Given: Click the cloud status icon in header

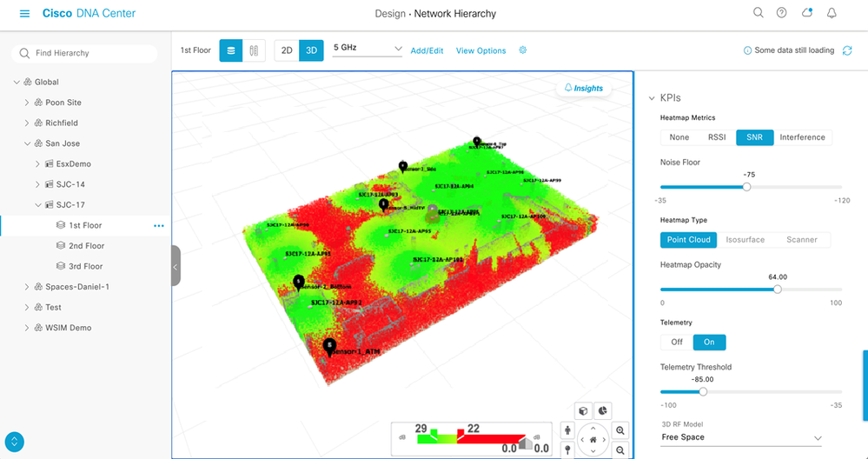Looking at the screenshot, I should [807, 13].
